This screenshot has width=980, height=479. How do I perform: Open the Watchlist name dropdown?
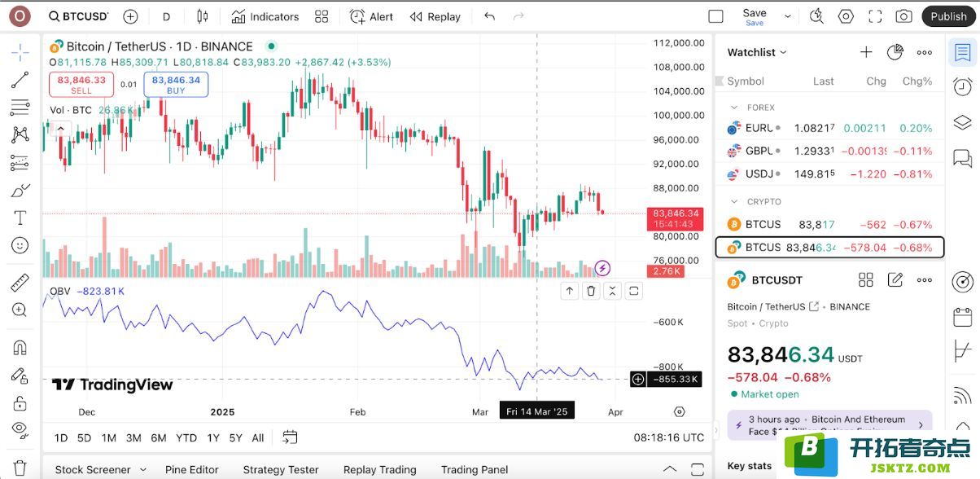coord(757,52)
